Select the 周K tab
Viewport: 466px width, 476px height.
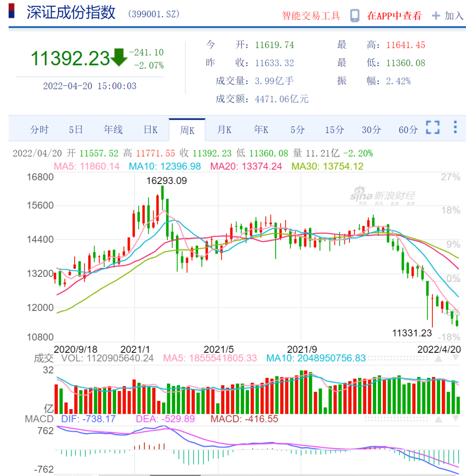pos(187,130)
